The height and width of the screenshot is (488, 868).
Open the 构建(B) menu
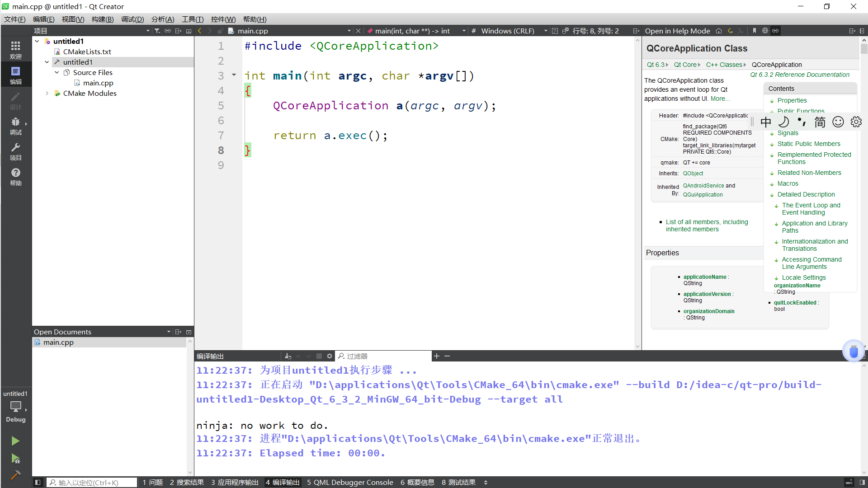103,19
